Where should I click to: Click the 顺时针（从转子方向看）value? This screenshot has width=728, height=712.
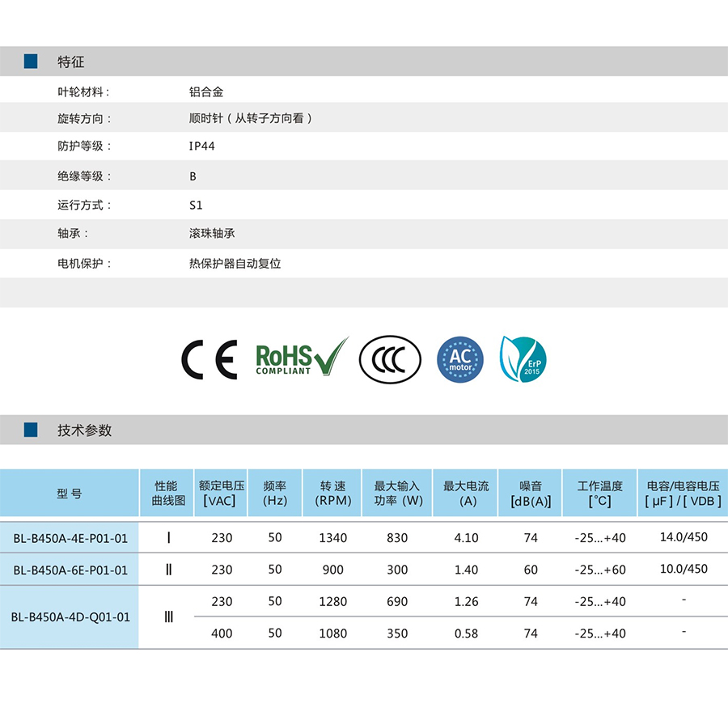251,118
